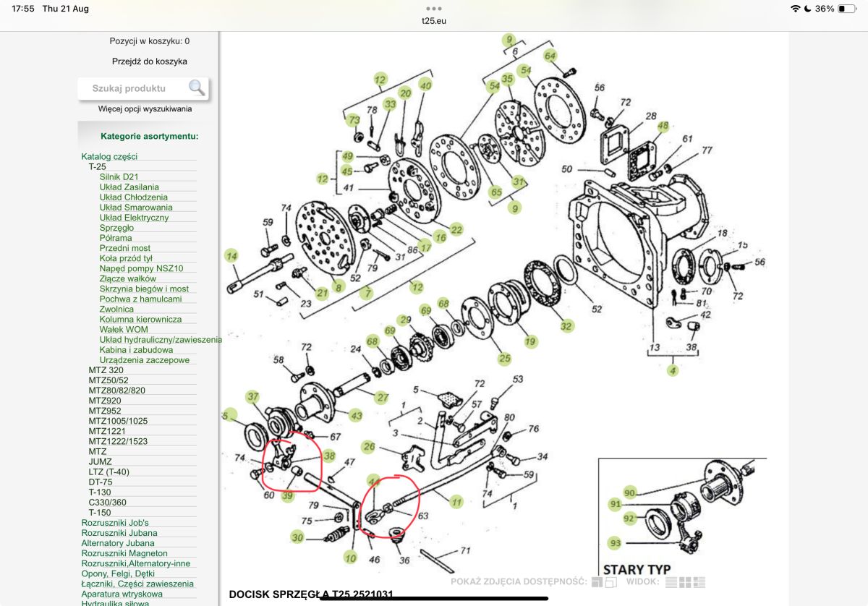Tap the Do Not Disturb moon icon
The width and height of the screenshot is (868, 606).
click(807, 9)
